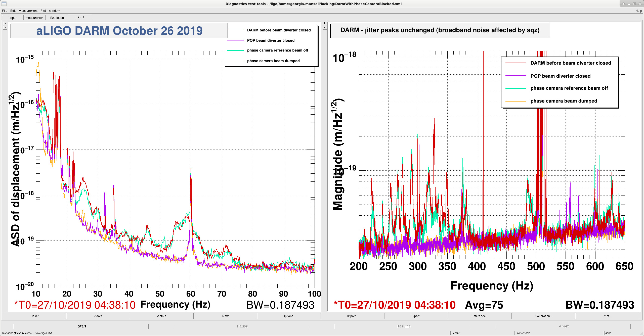Open the Plot menu
The width and height of the screenshot is (644, 336).
pos(43,11)
